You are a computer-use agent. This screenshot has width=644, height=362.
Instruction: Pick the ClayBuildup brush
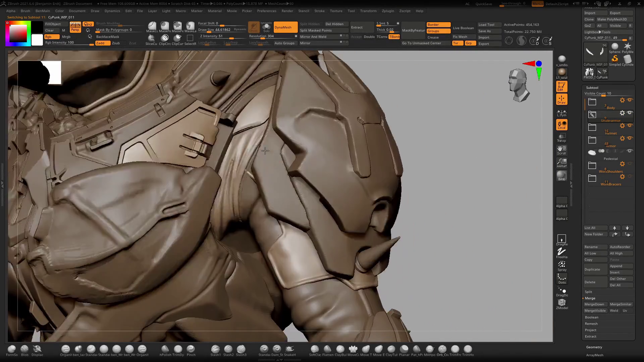click(x=340, y=351)
